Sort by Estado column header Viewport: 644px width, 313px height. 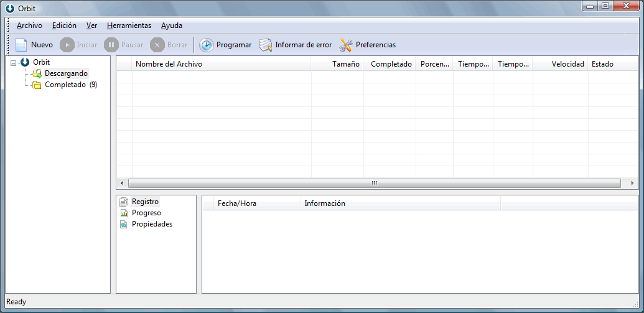pyautogui.click(x=613, y=64)
